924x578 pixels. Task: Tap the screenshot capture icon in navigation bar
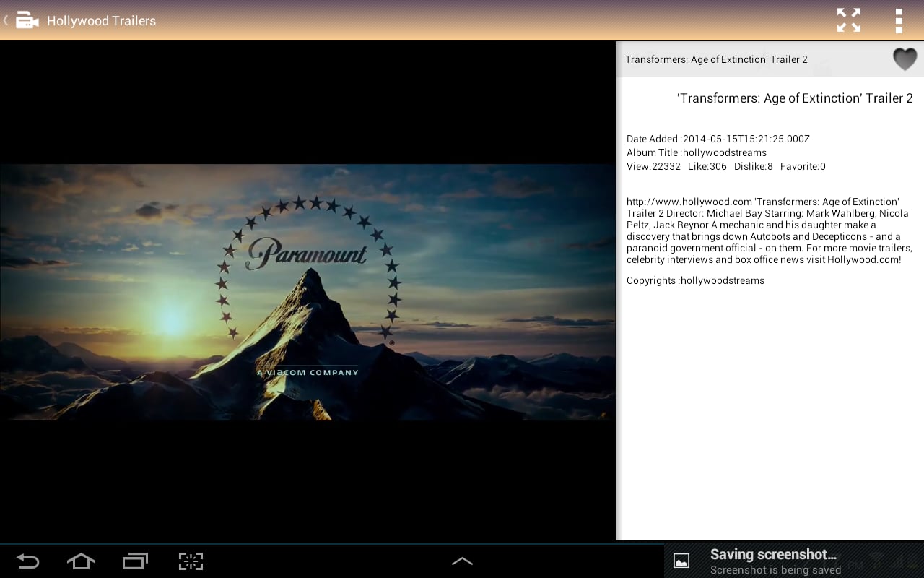(x=191, y=561)
